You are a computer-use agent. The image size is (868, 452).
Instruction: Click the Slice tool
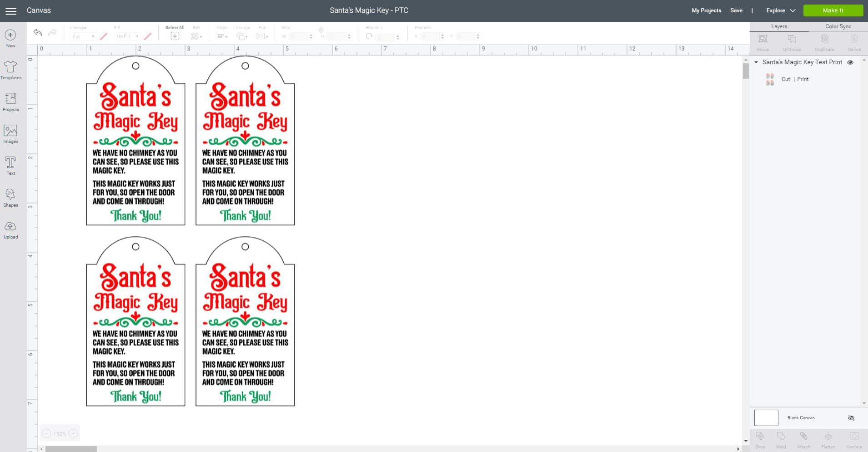tap(760, 440)
